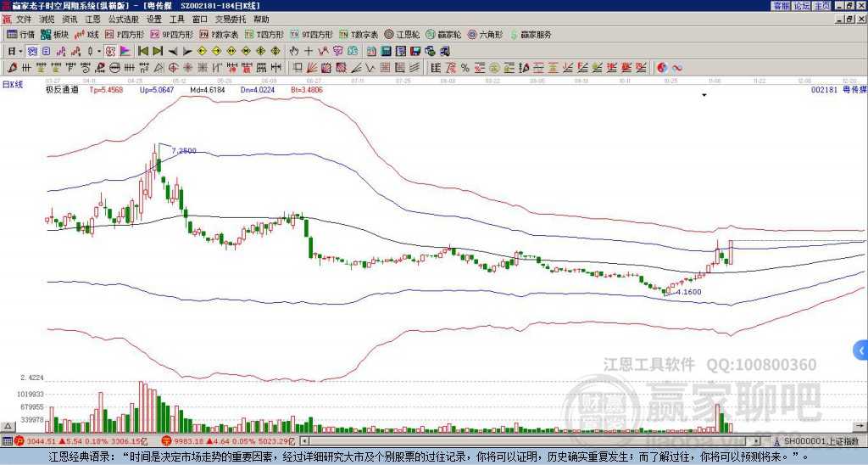868x465 pixels.
Task: Click the red-blue yin-yang icon
Action: [662, 68]
